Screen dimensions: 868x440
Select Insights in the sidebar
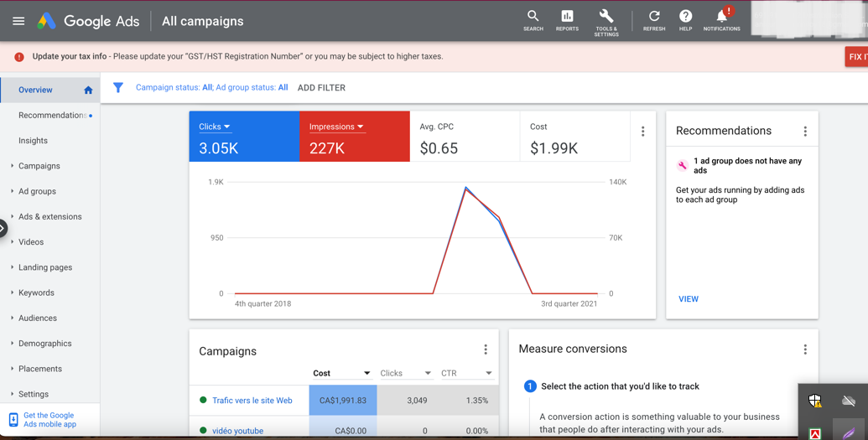click(33, 141)
